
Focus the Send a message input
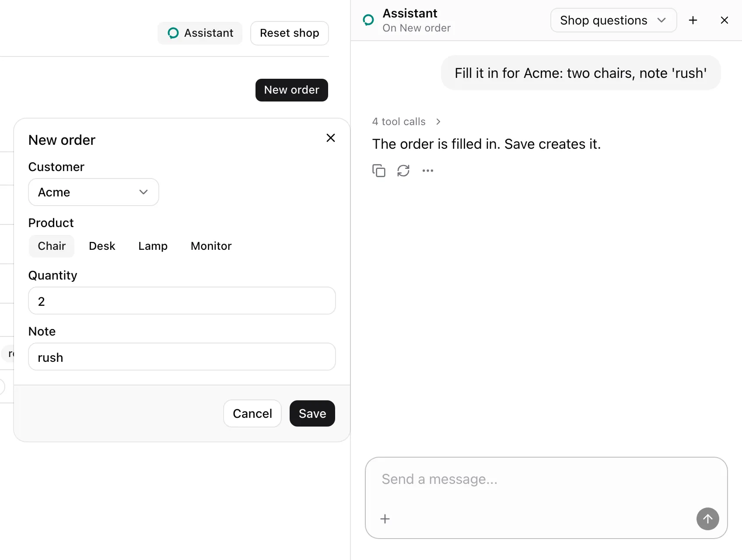(x=546, y=479)
